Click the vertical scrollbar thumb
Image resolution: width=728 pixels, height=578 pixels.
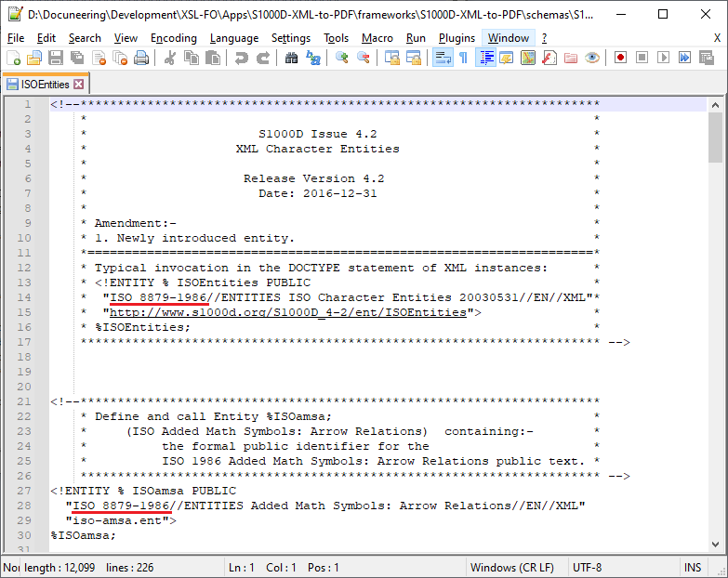click(715, 138)
